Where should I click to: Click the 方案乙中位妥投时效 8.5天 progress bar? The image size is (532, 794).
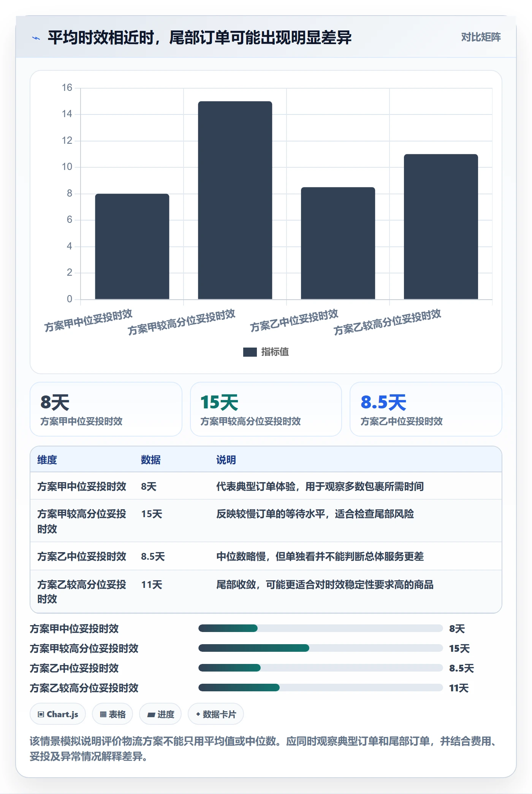pyautogui.click(x=321, y=668)
